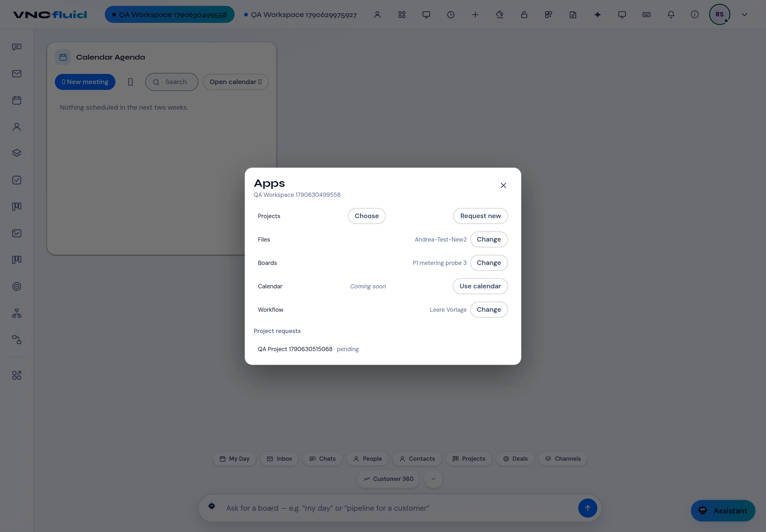The height and width of the screenshot is (532, 766).
Task: Expand more board chips chevron button
Action: (433, 479)
